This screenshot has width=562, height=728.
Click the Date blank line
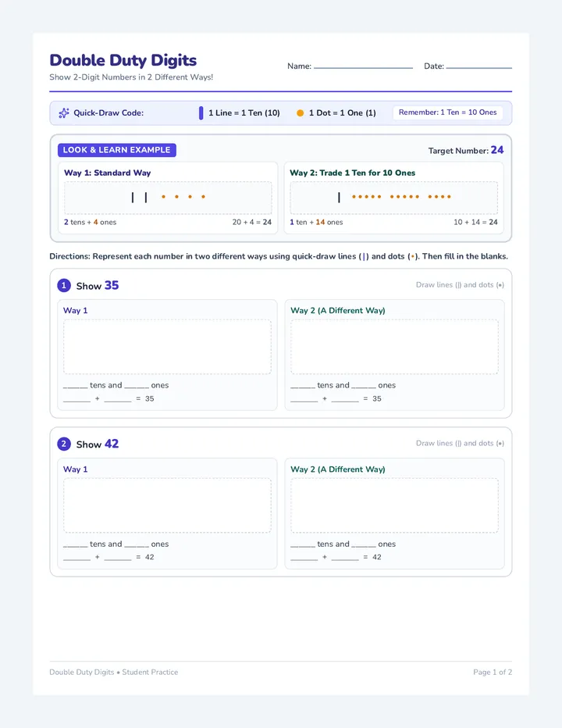tap(479, 68)
